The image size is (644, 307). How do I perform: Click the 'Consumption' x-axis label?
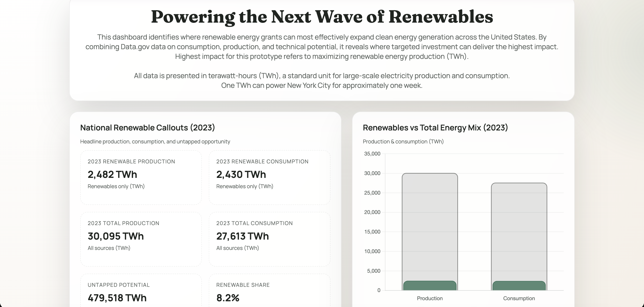519,298
